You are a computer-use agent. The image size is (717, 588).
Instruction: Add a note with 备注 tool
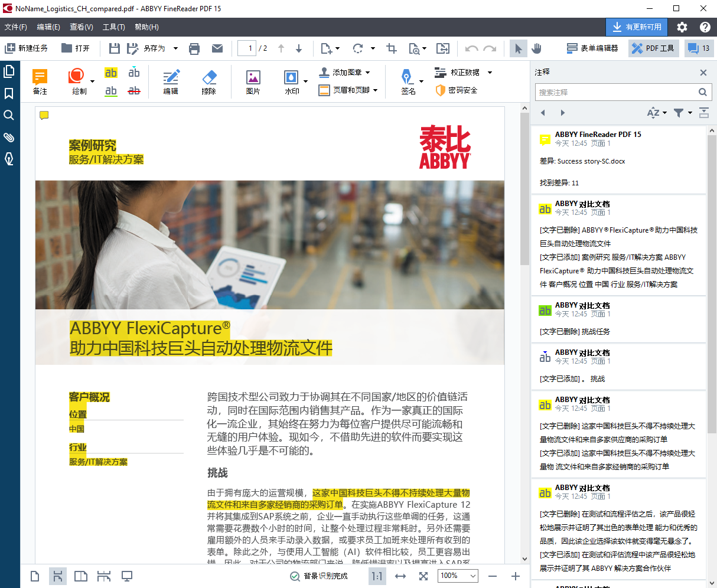click(40, 81)
